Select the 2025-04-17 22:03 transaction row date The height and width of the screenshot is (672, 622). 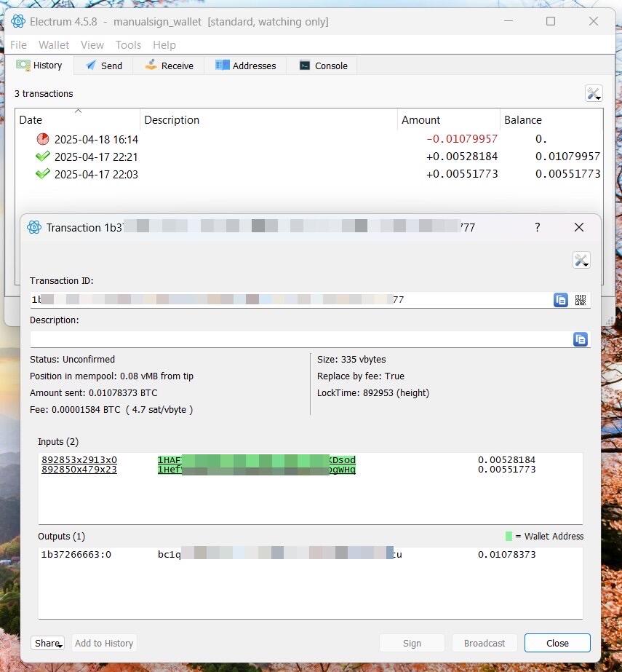pos(96,175)
